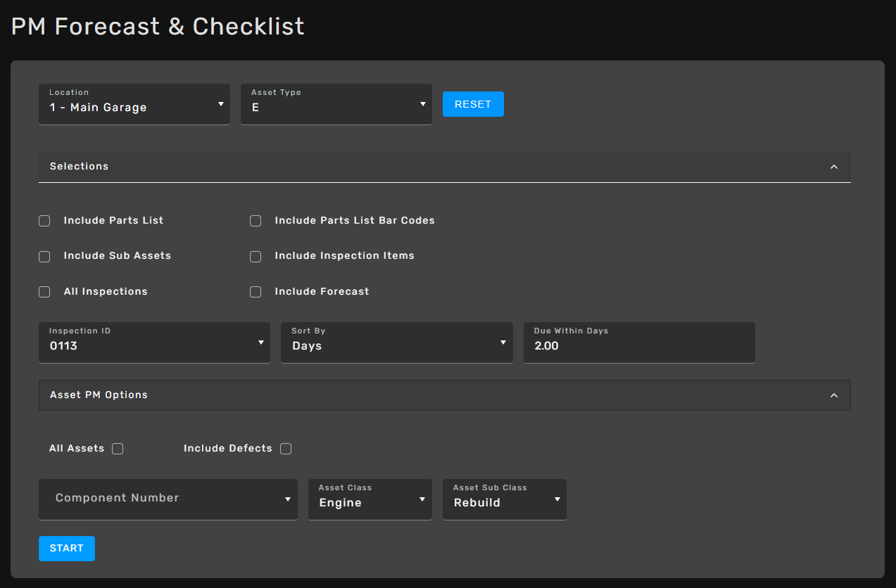The width and height of the screenshot is (896, 588).
Task: Open the Location dropdown
Action: tap(134, 105)
